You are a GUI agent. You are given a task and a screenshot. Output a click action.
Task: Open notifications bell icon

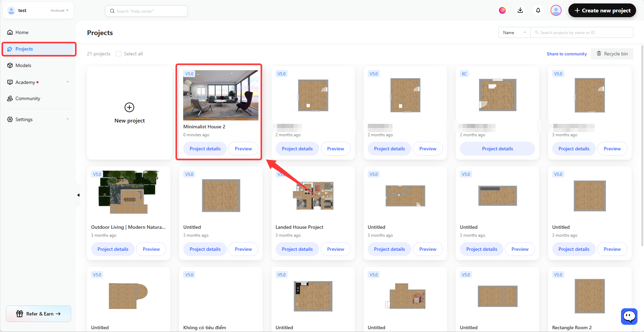[538, 10]
